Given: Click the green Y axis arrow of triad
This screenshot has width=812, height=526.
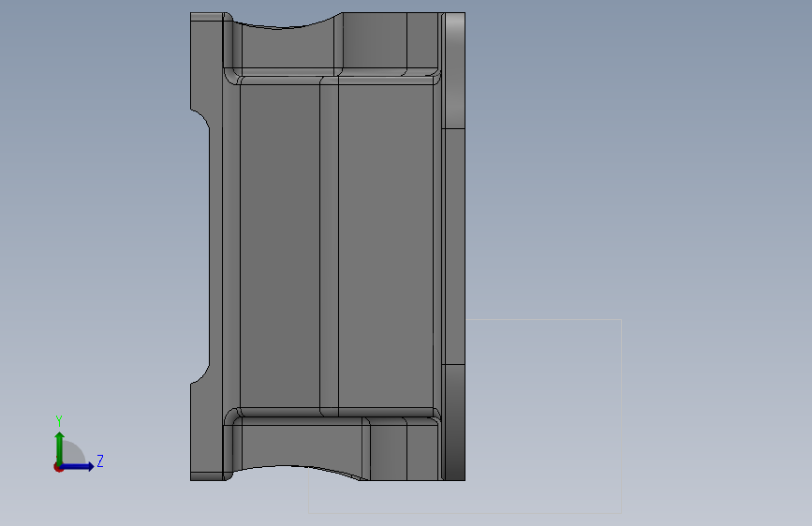Looking at the screenshot, I should click(x=60, y=447).
